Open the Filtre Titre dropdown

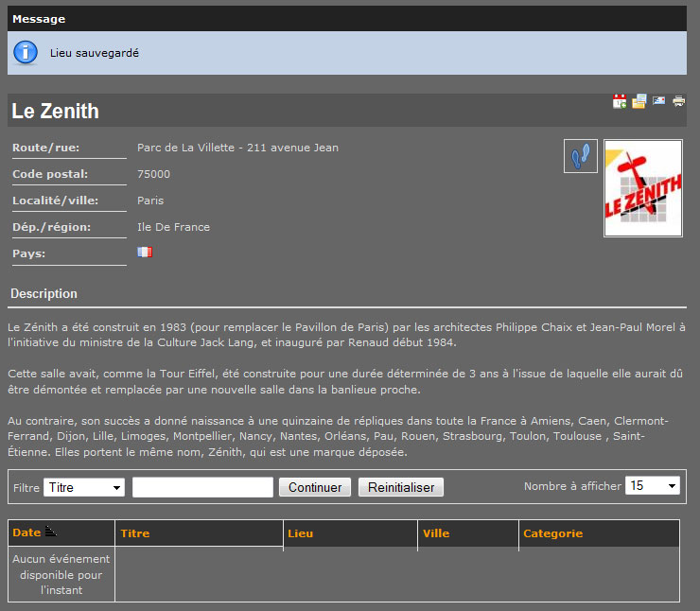tap(84, 487)
